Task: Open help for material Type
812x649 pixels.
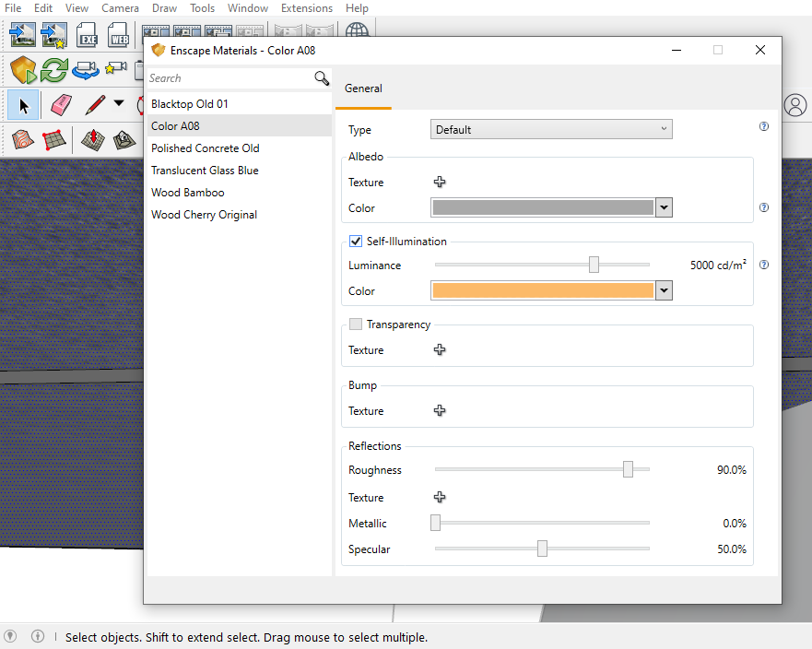Action: pyautogui.click(x=764, y=126)
